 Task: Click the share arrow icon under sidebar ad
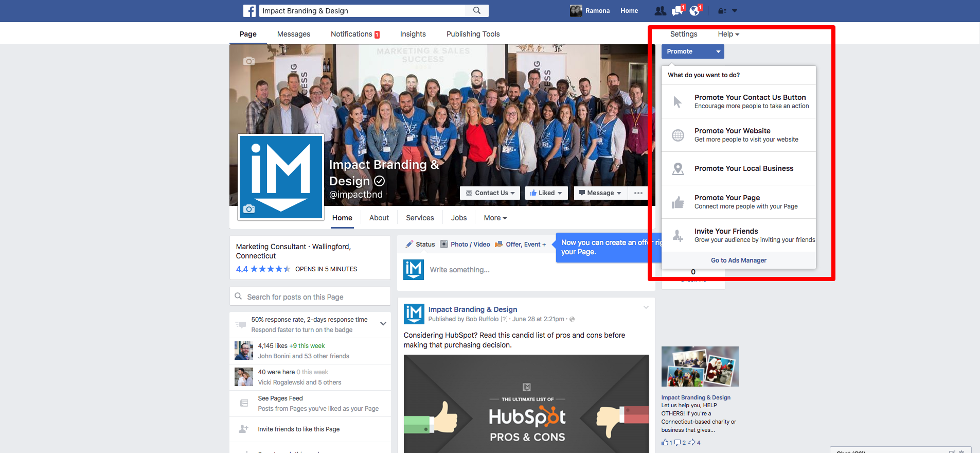pyautogui.click(x=692, y=442)
